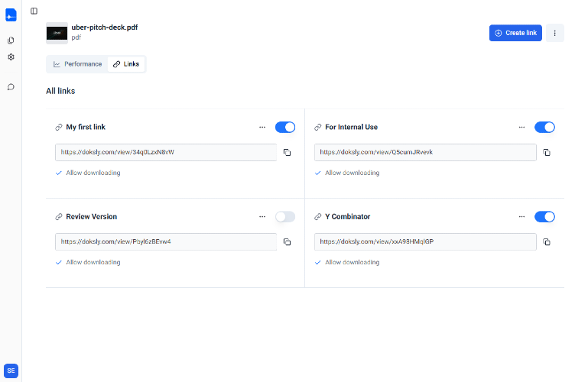Click the For Internal Use title
The width and height of the screenshot is (588, 382).
(x=352, y=127)
